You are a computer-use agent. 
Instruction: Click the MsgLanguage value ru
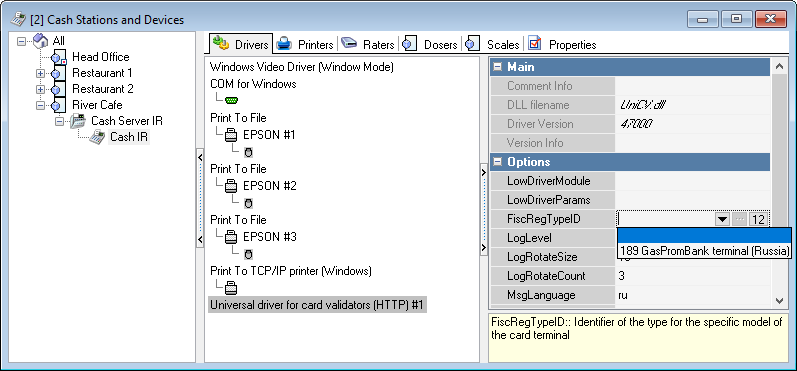pos(623,295)
